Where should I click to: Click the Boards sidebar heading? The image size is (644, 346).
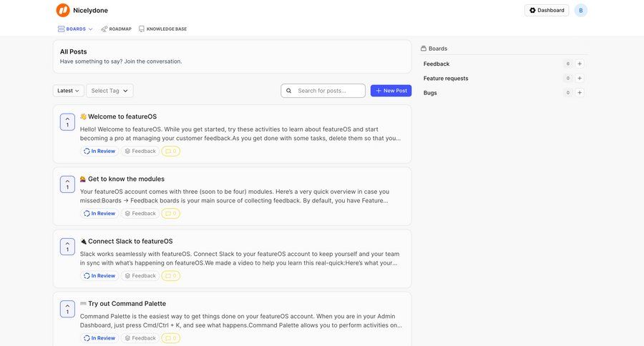pyautogui.click(x=434, y=49)
